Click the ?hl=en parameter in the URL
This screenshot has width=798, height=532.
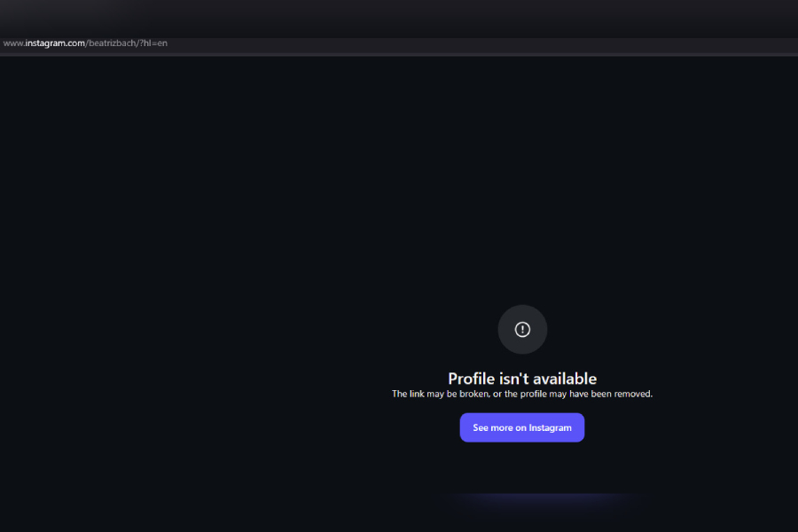pos(153,43)
